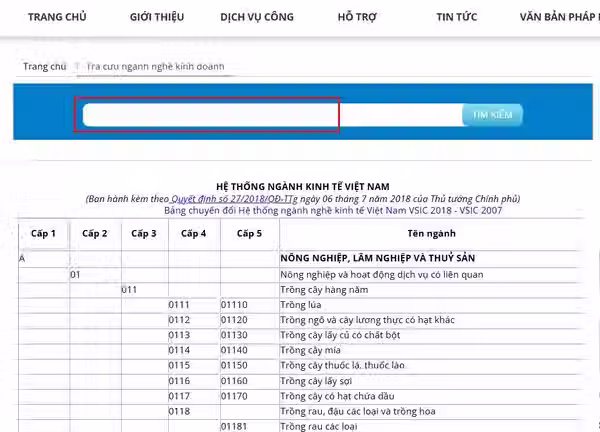This screenshot has height=432, width=600.
Task: Click code 0114 in Cấp 4 column
Action: tap(179, 350)
